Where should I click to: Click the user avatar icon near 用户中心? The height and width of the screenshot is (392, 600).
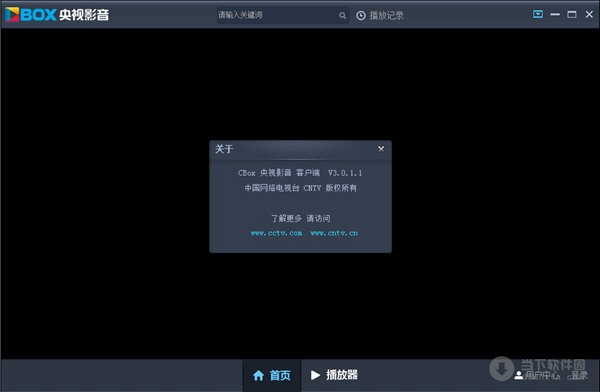coord(518,376)
